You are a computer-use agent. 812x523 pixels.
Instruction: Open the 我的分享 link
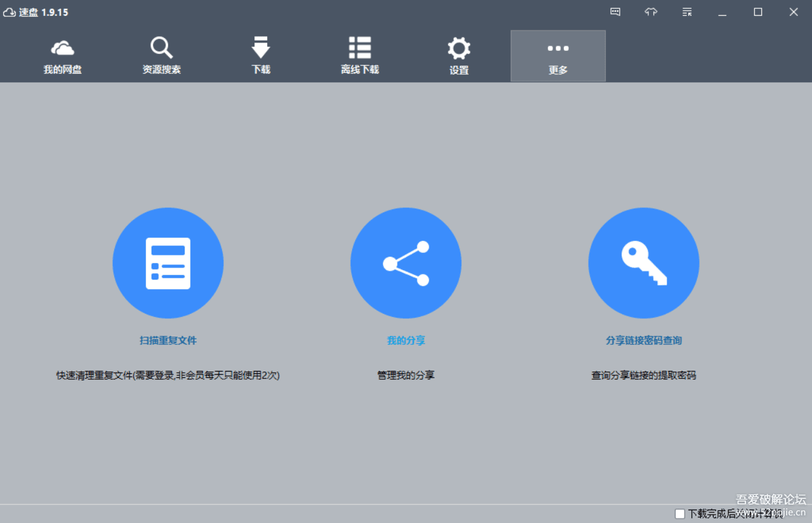click(406, 340)
